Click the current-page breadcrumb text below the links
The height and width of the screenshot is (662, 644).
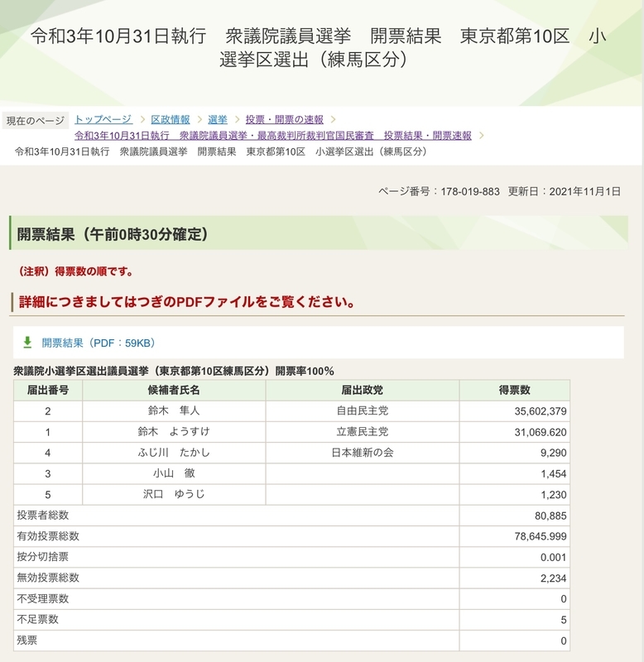tap(221, 151)
